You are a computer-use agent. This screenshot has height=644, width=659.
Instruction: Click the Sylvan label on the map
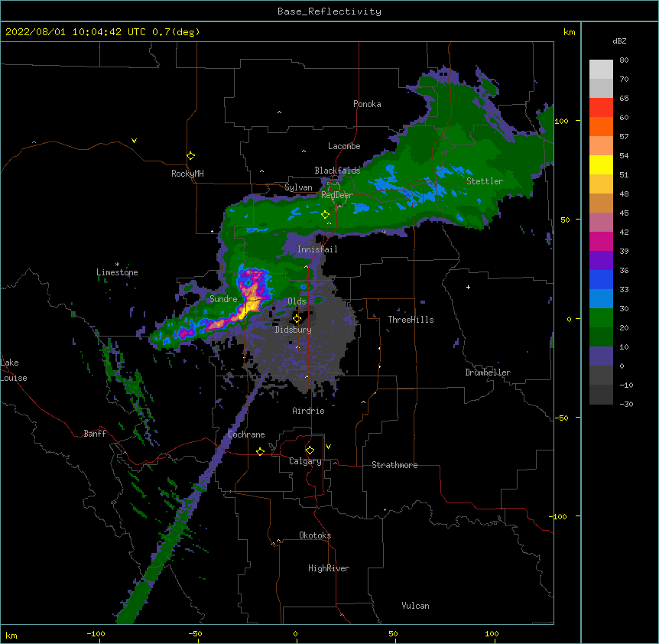point(298,187)
